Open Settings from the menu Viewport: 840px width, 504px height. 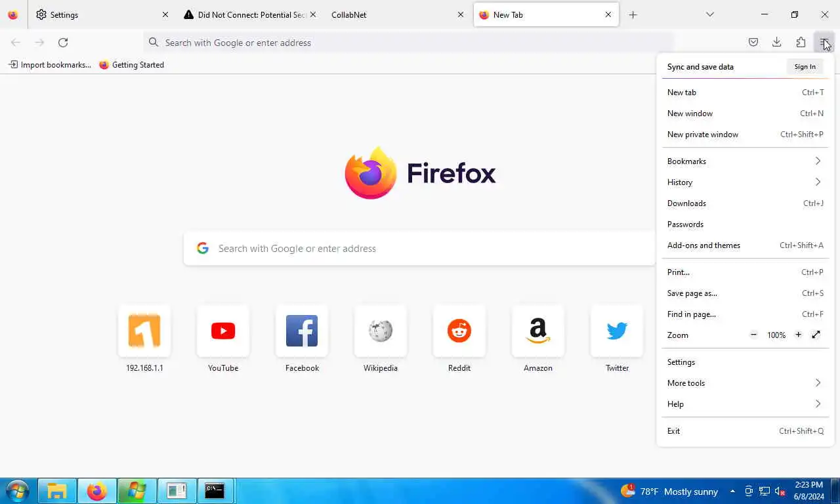[x=745, y=362]
